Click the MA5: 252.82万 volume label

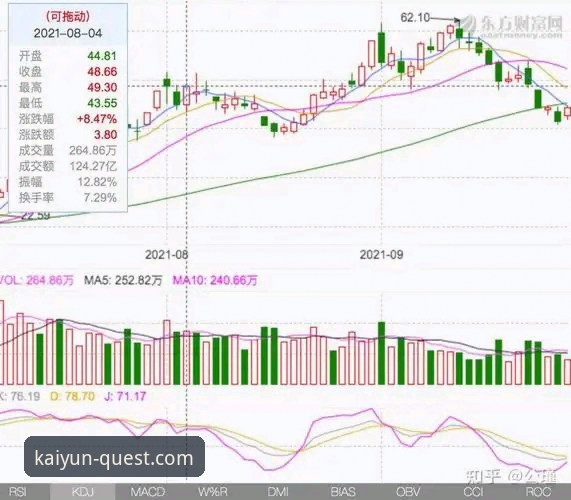tap(123, 280)
